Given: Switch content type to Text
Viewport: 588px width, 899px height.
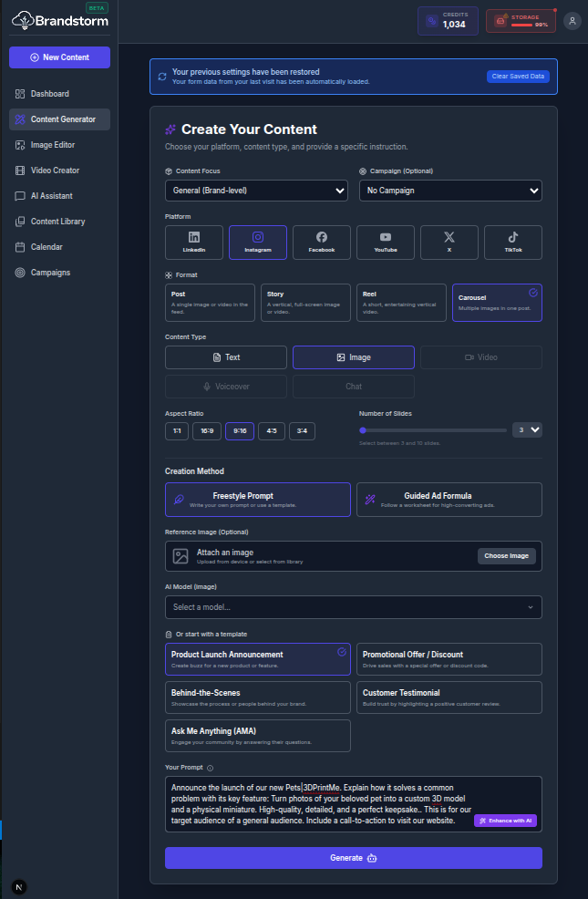Looking at the screenshot, I should (226, 357).
